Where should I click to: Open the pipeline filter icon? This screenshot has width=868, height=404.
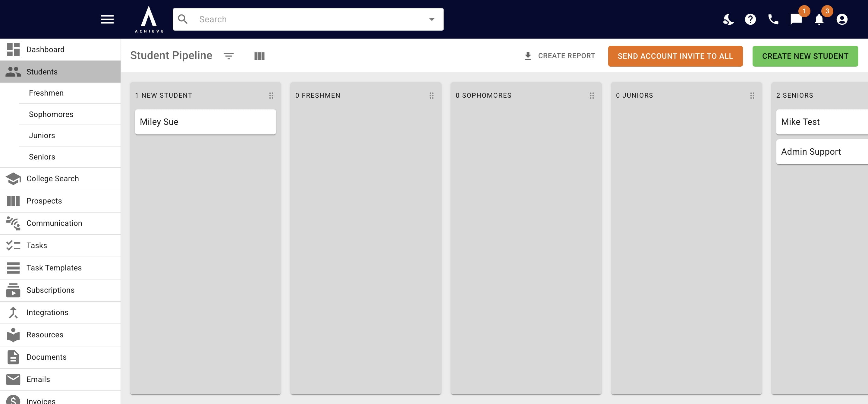(229, 56)
